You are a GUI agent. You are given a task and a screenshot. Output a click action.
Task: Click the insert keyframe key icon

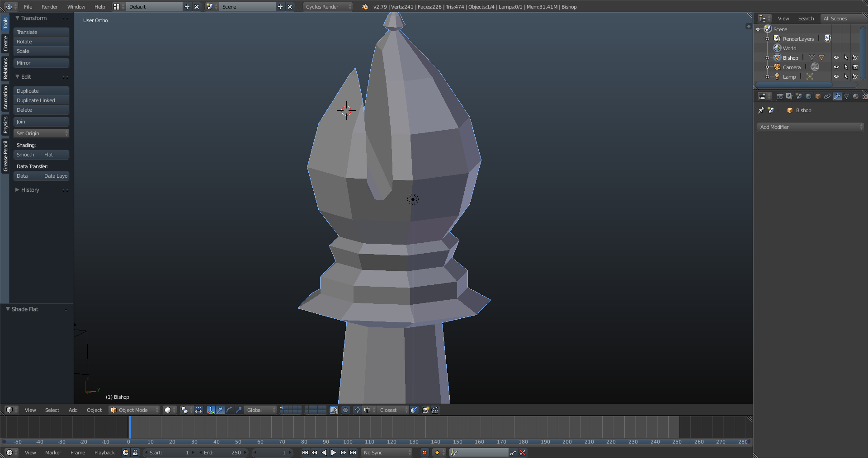(513, 453)
